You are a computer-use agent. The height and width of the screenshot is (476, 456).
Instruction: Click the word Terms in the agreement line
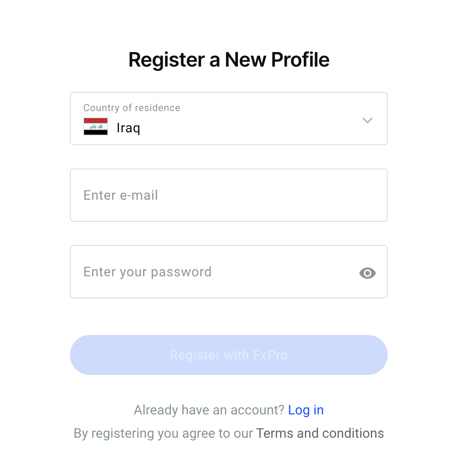tap(275, 433)
